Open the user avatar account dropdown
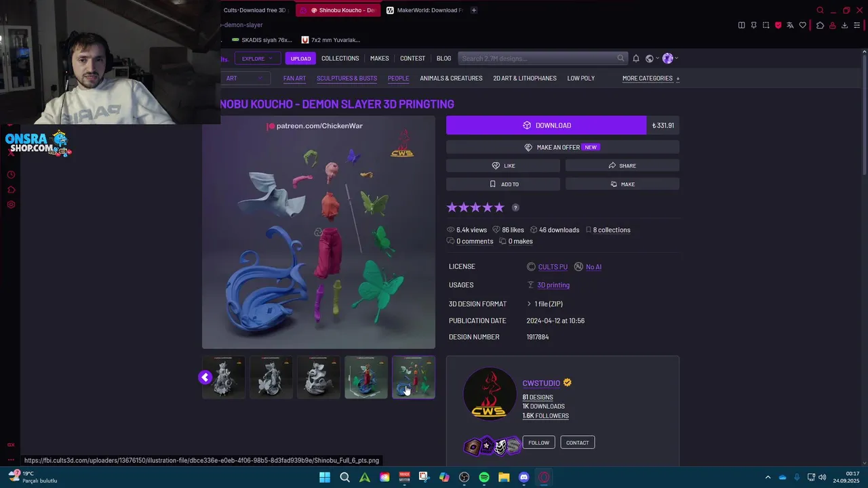 [669, 58]
